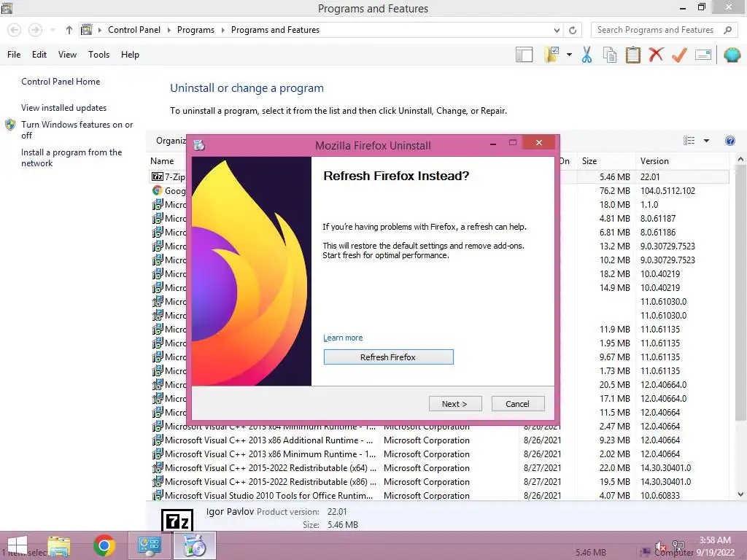The height and width of the screenshot is (560, 747).
Task: Click Install a program from the network
Action: pyautogui.click(x=71, y=157)
